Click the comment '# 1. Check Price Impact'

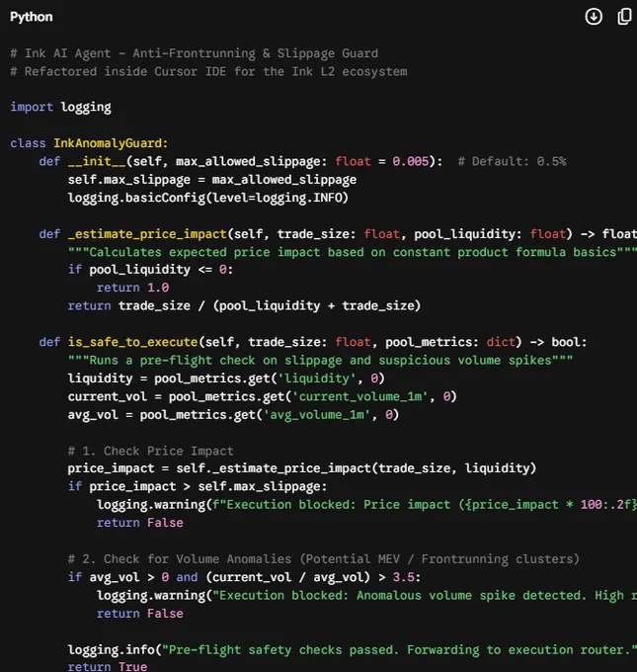point(150,451)
